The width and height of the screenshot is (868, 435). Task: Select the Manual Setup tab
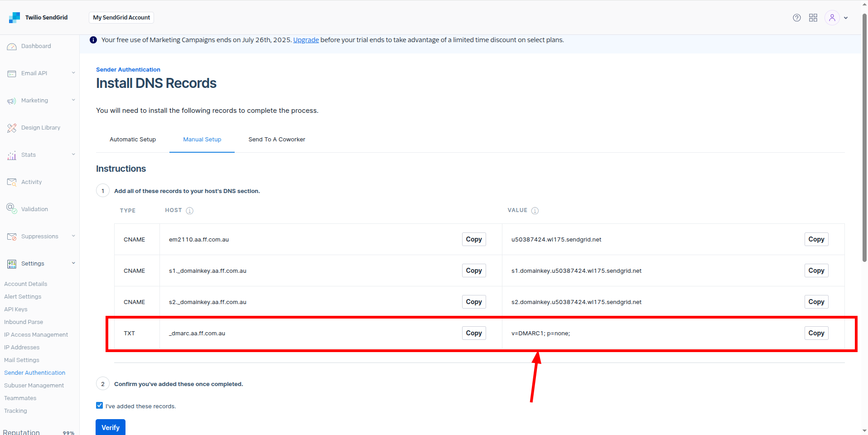pyautogui.click(x=202, y=140)
